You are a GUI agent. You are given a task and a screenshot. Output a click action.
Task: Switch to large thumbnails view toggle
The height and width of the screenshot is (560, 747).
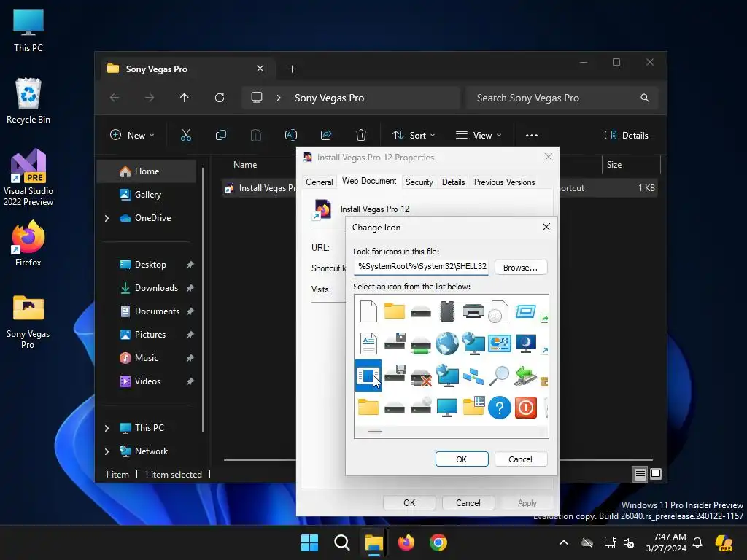(656, 474)
